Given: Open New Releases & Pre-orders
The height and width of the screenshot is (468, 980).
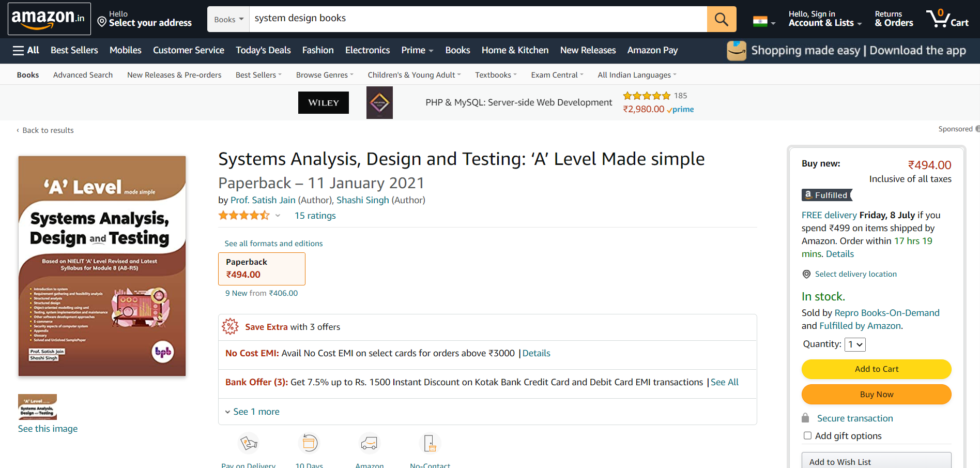Looking at the screenshot, I should point(174,75).
